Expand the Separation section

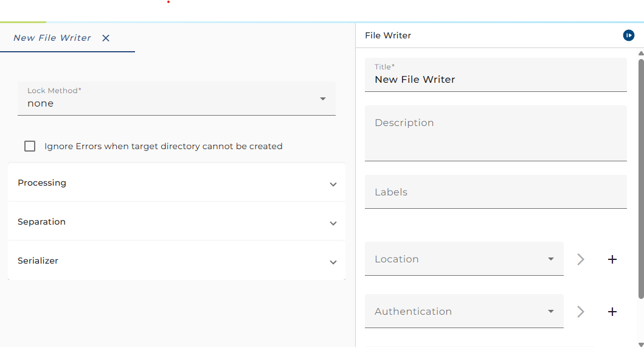point(176,222)
